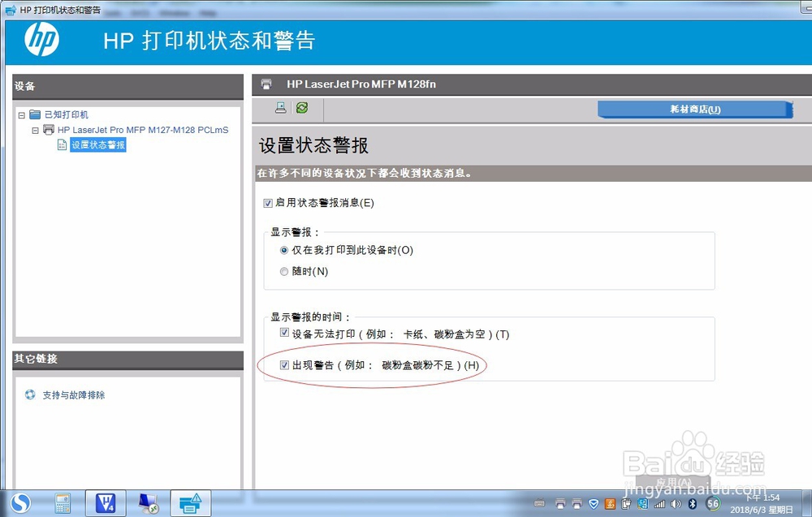Select the 随时(N) radio button
This screenshot has height=517, width=812.
tap(283, 271)
